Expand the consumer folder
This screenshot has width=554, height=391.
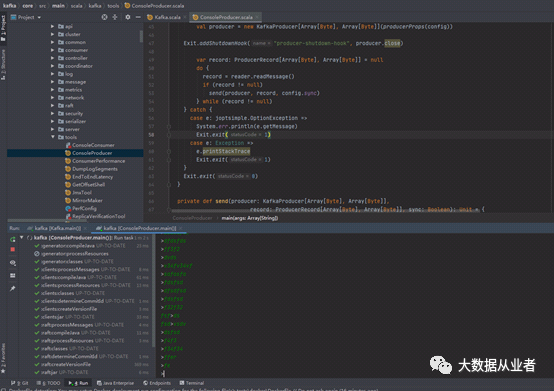[x=52, y=50]
